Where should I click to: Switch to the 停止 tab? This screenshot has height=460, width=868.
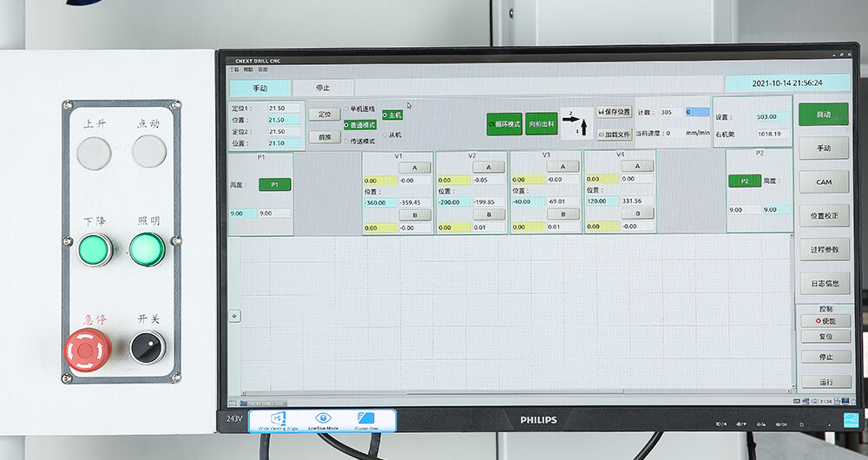(323, 88)
